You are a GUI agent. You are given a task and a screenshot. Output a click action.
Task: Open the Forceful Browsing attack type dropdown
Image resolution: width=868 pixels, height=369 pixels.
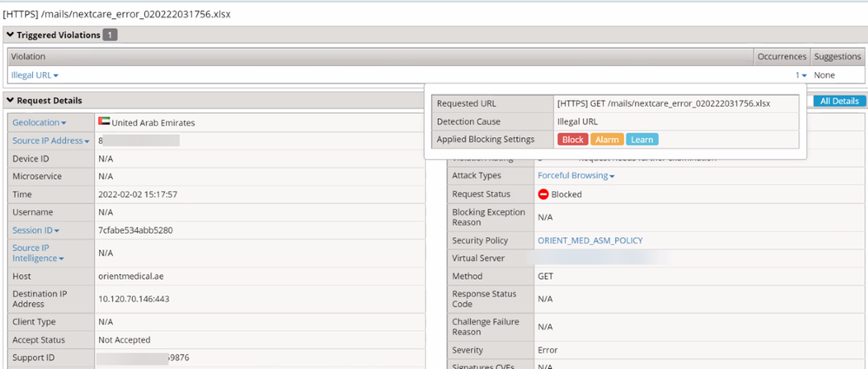click(576, 176)
